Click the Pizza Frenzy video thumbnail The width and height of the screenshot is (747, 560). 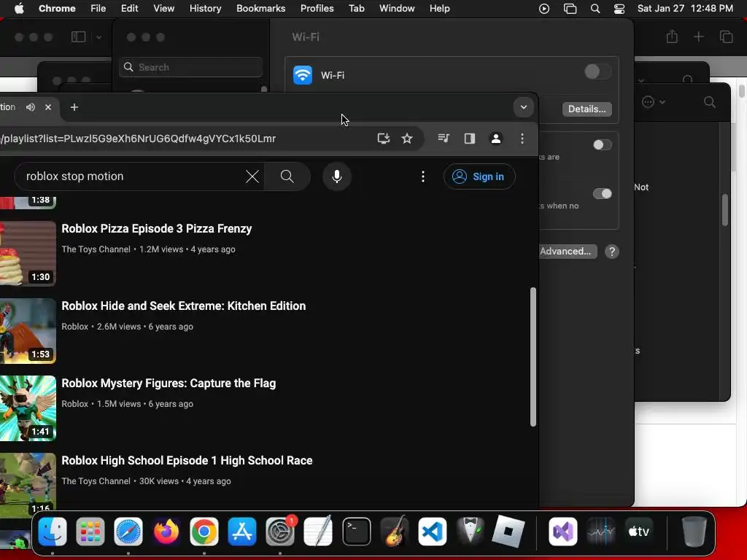click(28, 253)
